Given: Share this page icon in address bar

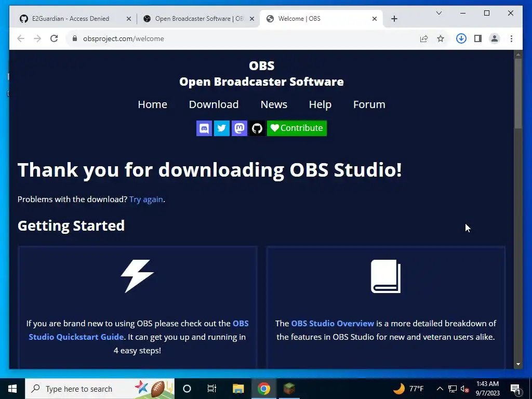Looking at the screenshot, I should (424, 38).
